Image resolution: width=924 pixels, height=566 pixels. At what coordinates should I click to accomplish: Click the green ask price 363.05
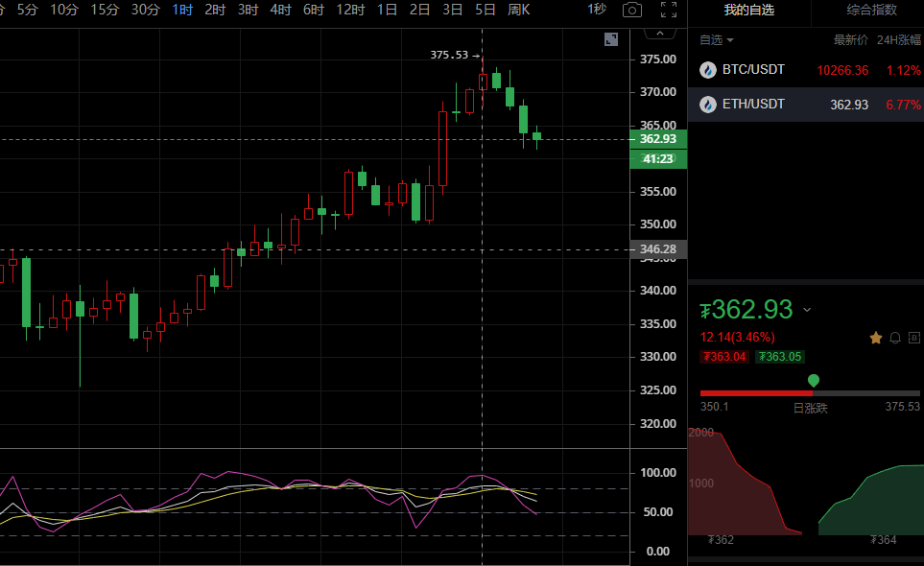click(x=779, y=357)
